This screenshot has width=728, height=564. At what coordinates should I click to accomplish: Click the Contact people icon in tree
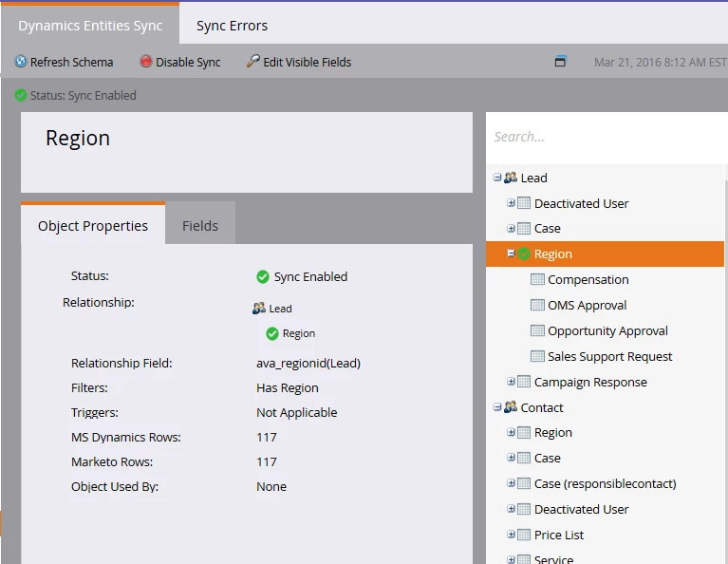511,407
